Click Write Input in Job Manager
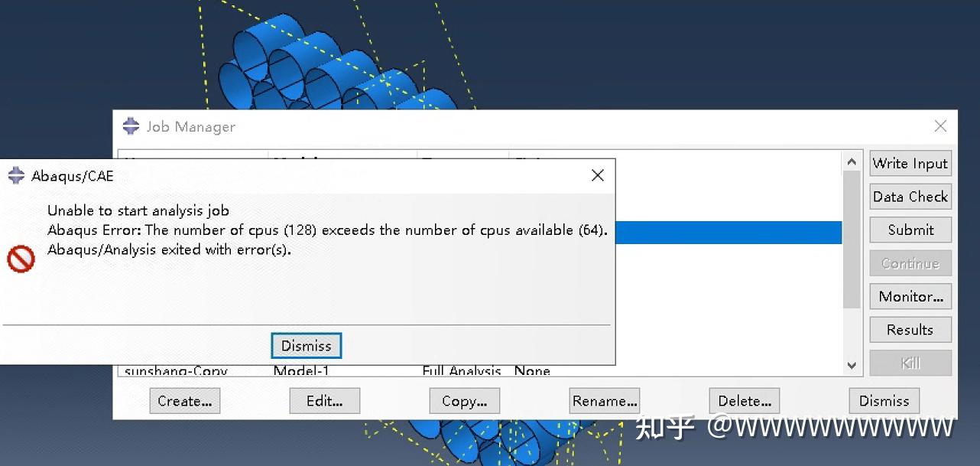This screenshot has height=466, width=980. pos(910,163)
